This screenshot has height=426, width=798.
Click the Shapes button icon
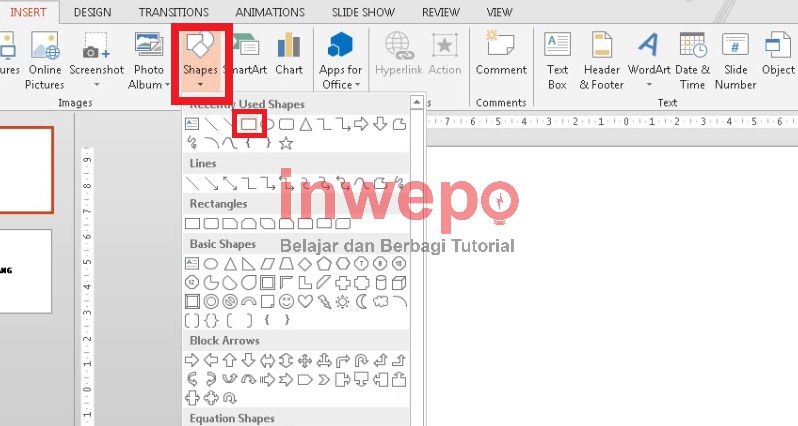pos(200,45)
